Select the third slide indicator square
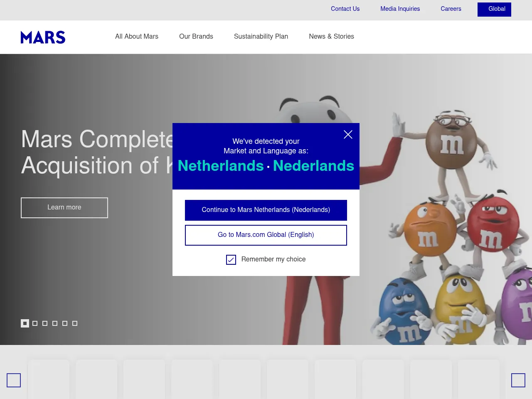Viewport: 532px width, 399px height. pyautogui.click(x=45, y=323)
